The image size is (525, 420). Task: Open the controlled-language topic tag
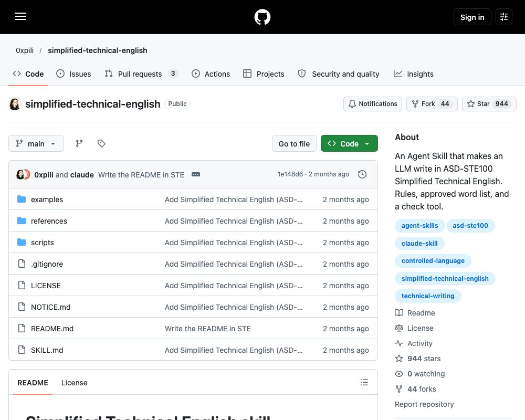[x=433, y=261]
